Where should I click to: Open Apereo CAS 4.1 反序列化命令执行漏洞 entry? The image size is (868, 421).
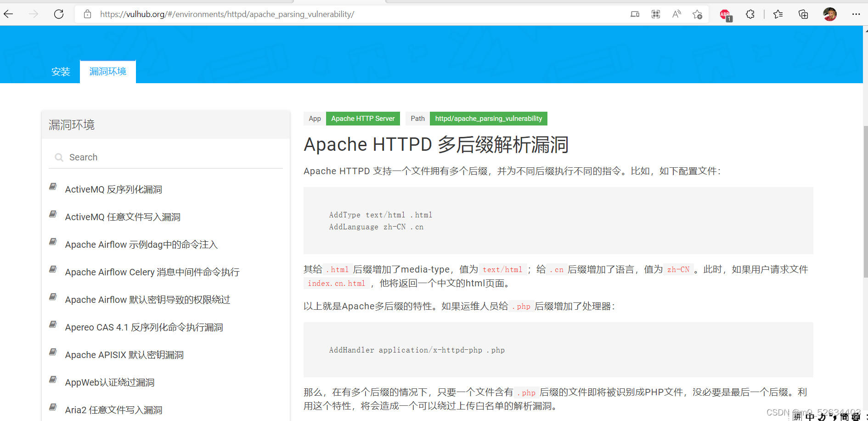point(144,327)
